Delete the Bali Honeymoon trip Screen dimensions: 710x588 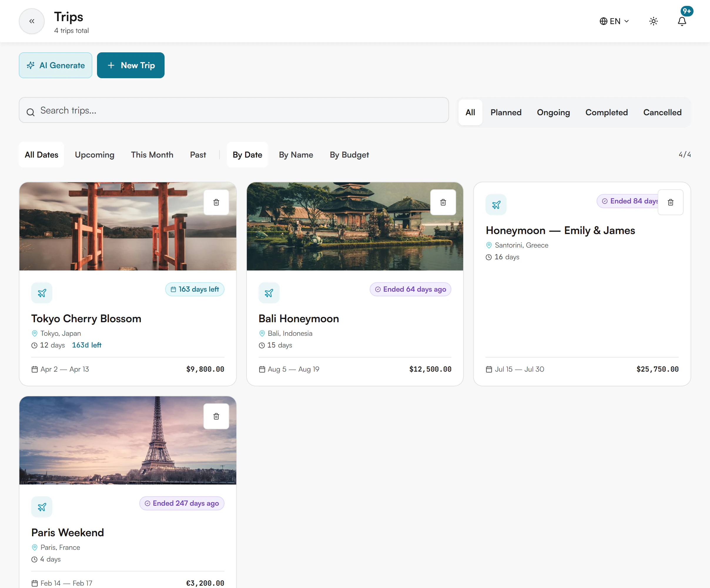pyautogui.click(x=443, y=202)
